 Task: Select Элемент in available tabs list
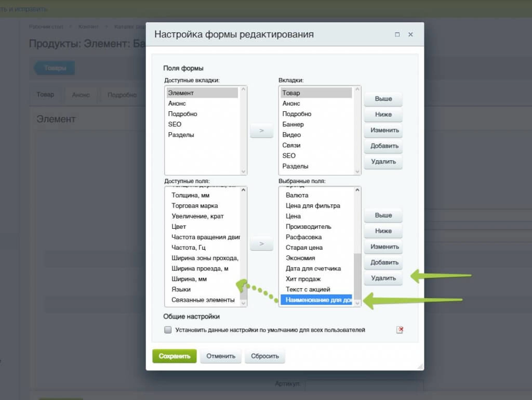pyautogui.click(x=202, y=93)
